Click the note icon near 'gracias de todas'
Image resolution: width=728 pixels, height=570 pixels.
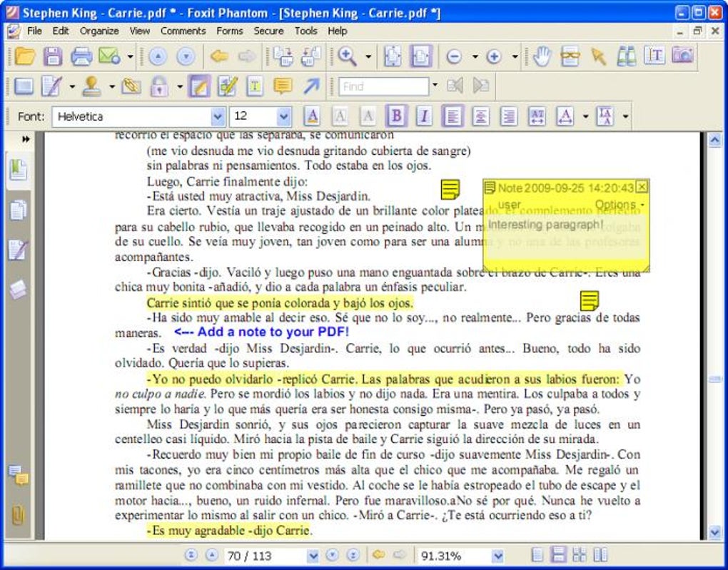tap(590, 301)
